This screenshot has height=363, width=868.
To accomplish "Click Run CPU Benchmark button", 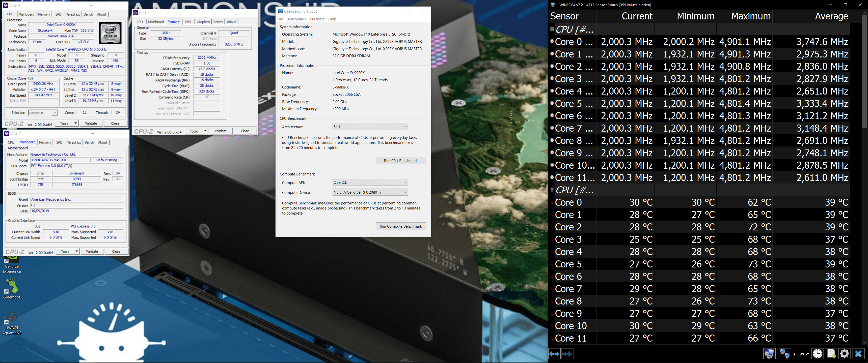I will (x=401, y=161).
